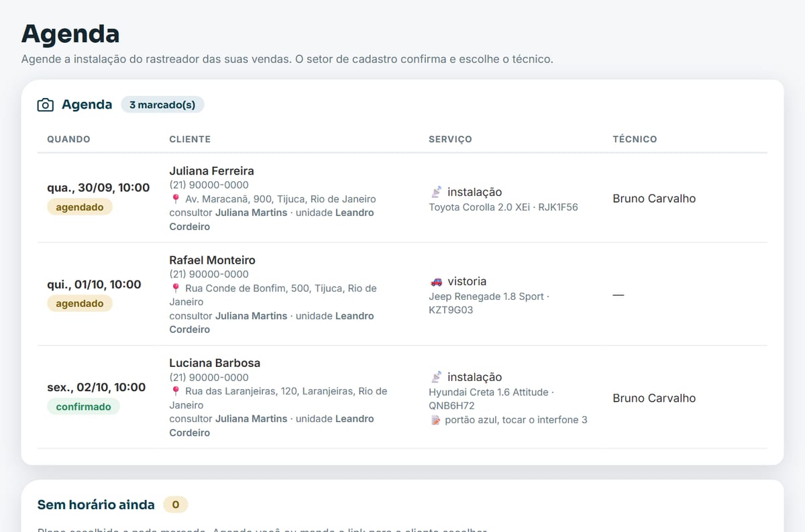Click technician Bruno Carvalho in Juliana Ferreira row

(x=654, y=199)
